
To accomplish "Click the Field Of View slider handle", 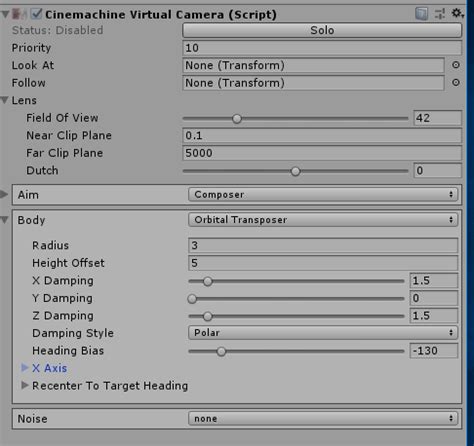I will [x=237, y=118].
